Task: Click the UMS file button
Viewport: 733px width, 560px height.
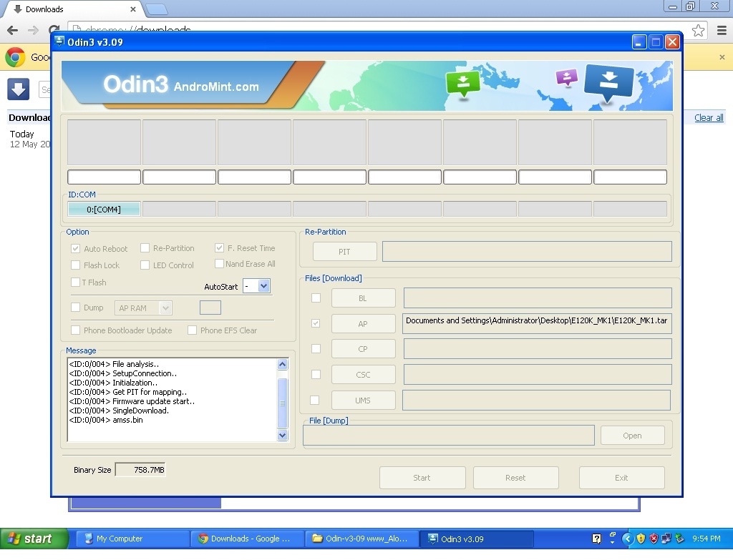Action: 363,401
